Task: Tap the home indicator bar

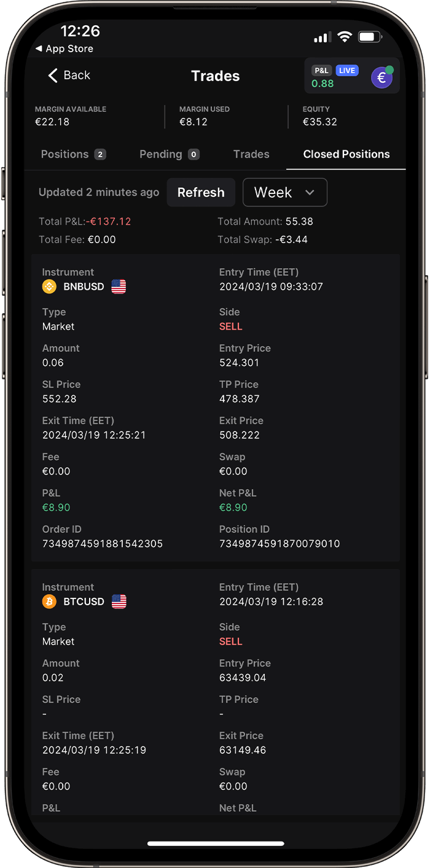Action: coord(216,843)
